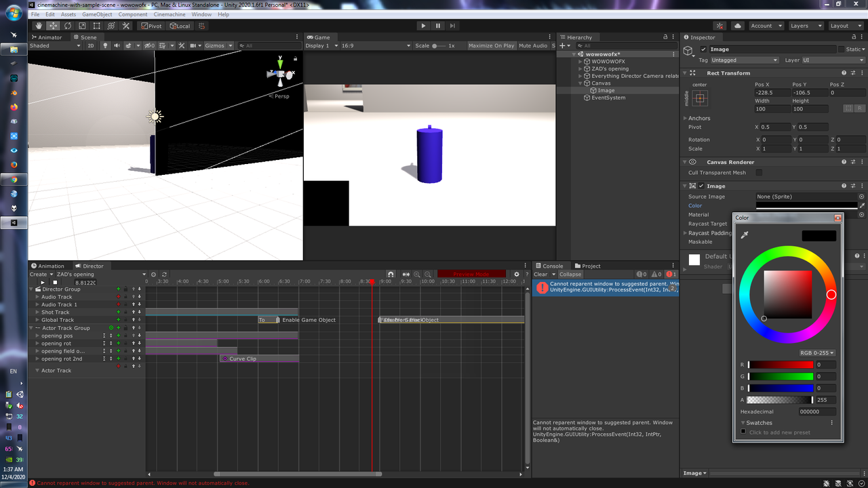The image size is (868, 488).
Task: Open Layer UI dropdown
Action: (833, 60)
